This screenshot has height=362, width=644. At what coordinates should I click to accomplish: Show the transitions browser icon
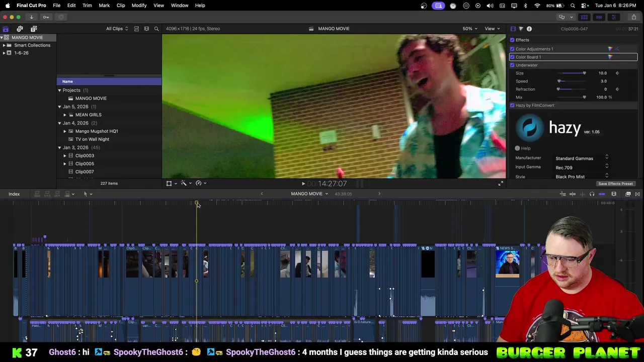tap(637, 194)
